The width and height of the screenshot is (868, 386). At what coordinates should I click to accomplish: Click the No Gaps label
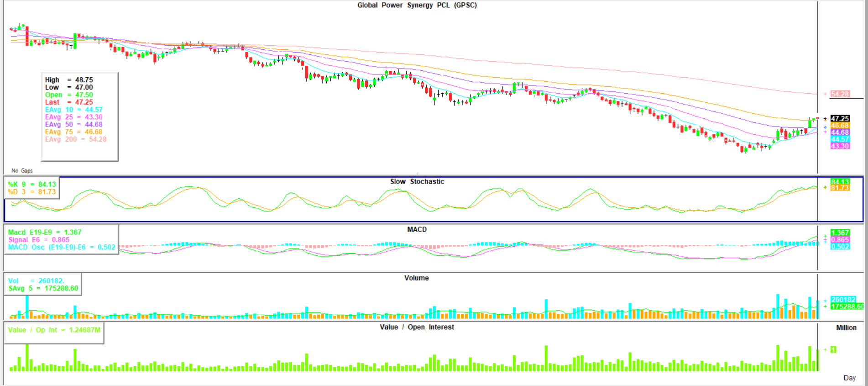(x=22, y=170)
